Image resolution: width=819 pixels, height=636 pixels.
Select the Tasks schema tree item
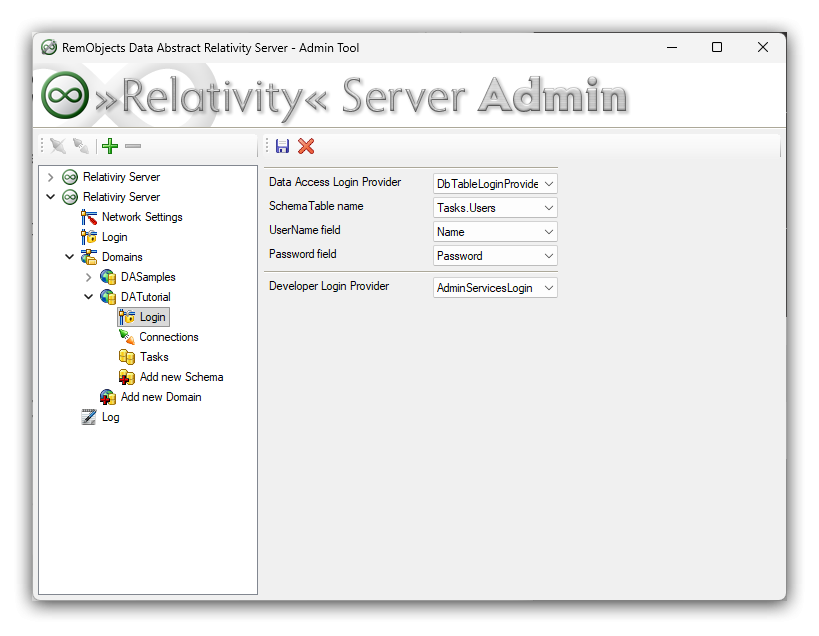pyautogui.click(x=154, y=357)
